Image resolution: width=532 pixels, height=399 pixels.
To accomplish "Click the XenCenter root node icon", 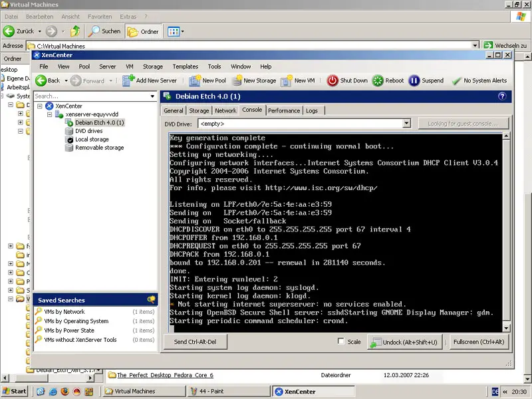I will pyautogui.click(x=49, y=106).
